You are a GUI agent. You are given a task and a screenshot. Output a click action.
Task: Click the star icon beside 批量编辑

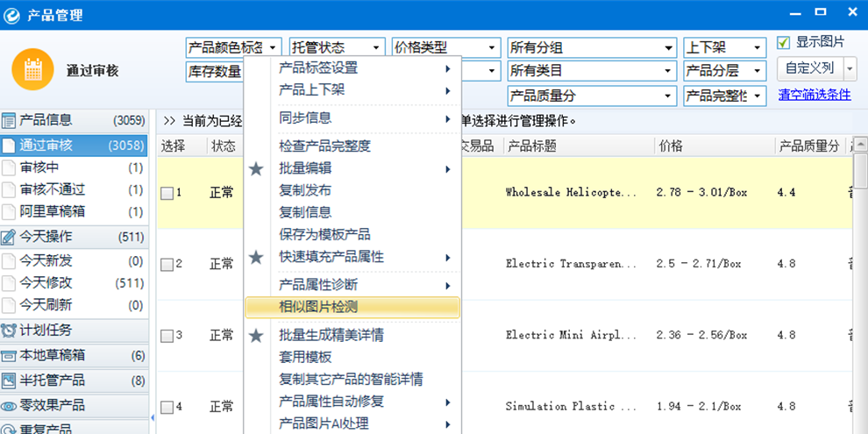[255, 169]
